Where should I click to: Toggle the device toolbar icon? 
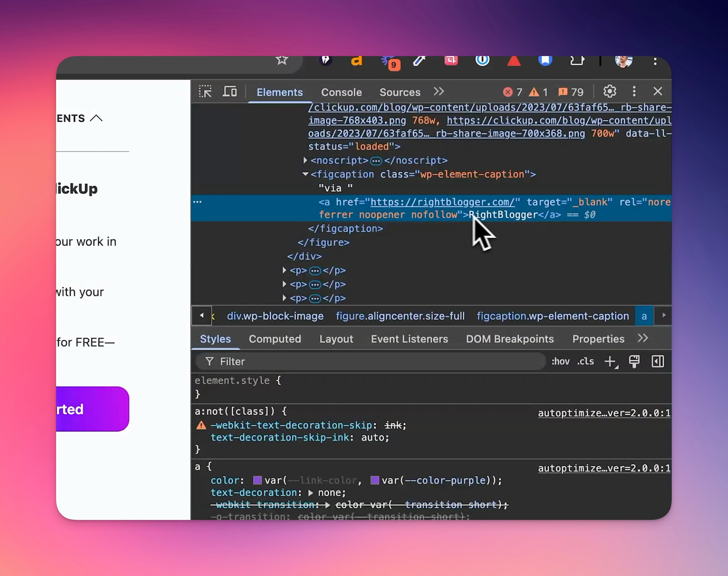[230, 92]
